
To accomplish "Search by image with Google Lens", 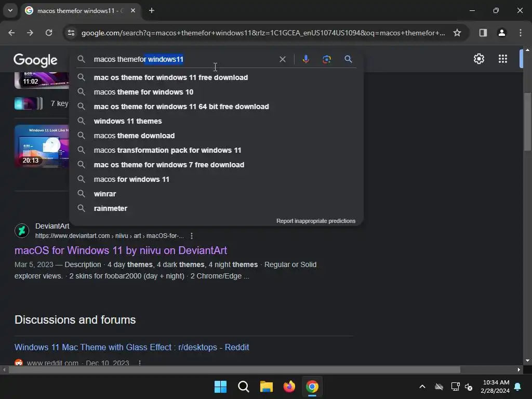I will (326, 59).
